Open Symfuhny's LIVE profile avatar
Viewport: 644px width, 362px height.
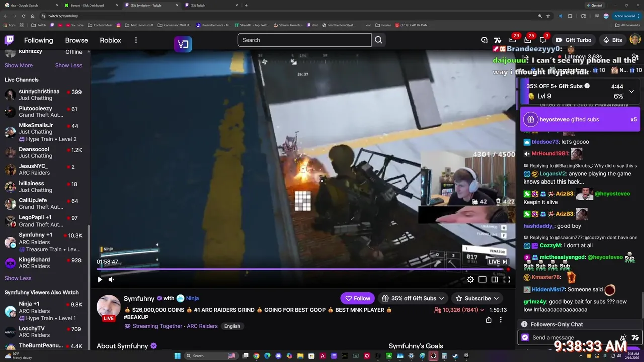(x=108, y=308)
